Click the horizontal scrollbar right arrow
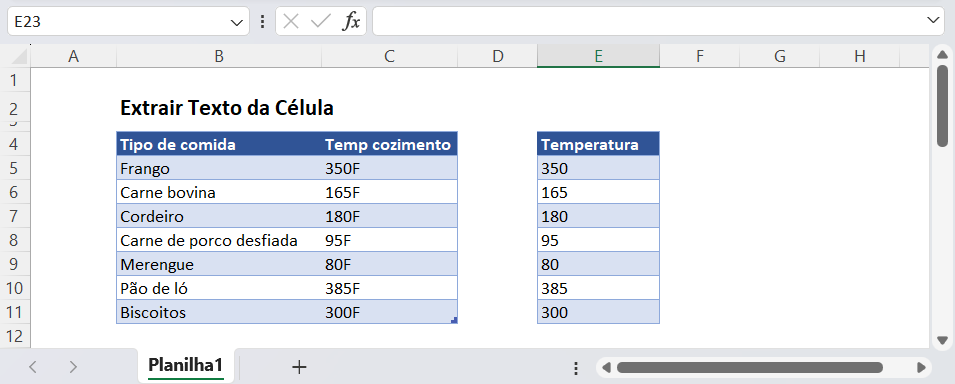 (921, 368)
